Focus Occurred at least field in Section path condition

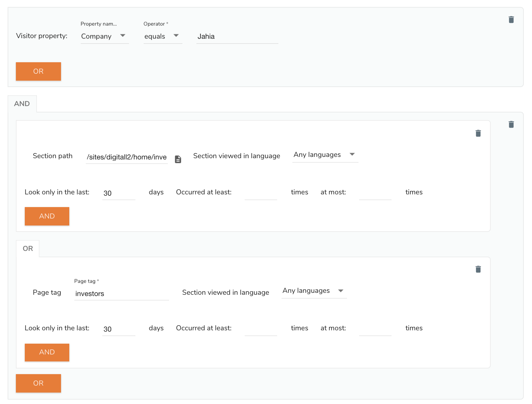coord(261,193)
